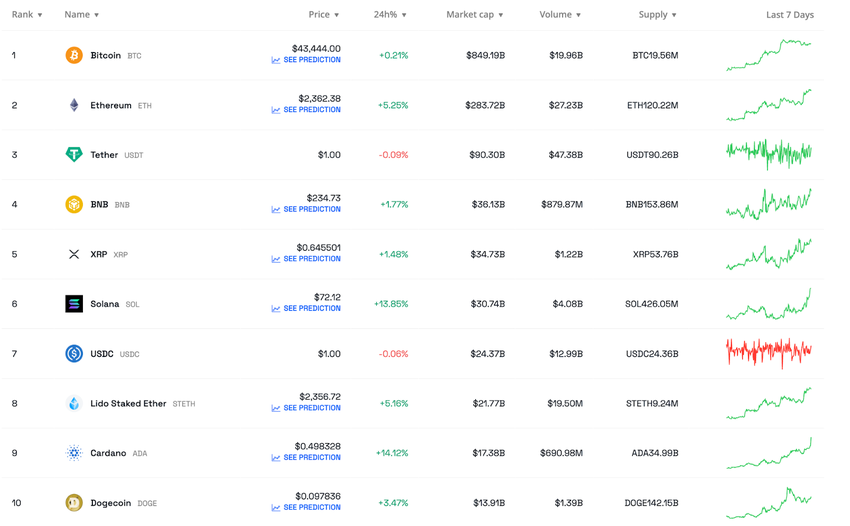Image resolution: width=850 pixels, height=526 pixels.
Task: Click the Lido Staked Ether droplet icon
Action: [x=74, y=403]
